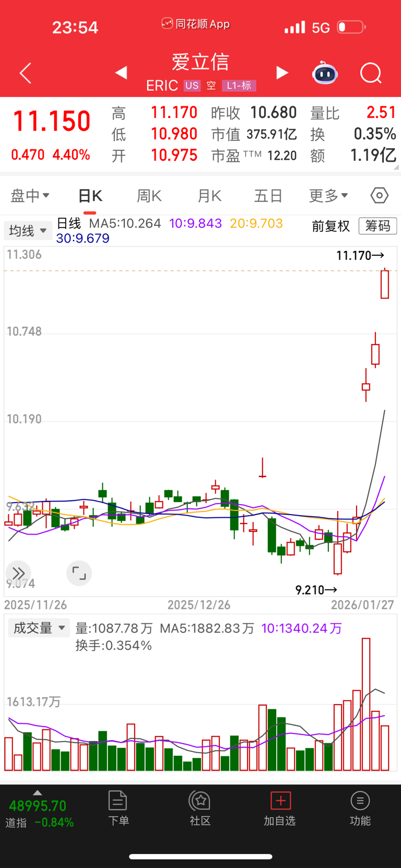Switch to the 五日 tab
401x868 pixels.
tap(268, 196)
